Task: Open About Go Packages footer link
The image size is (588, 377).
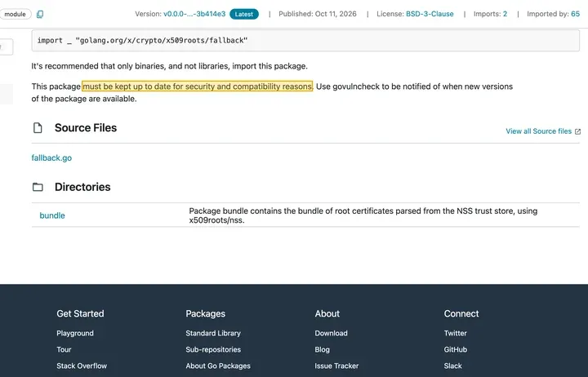Action: (218, 366)
